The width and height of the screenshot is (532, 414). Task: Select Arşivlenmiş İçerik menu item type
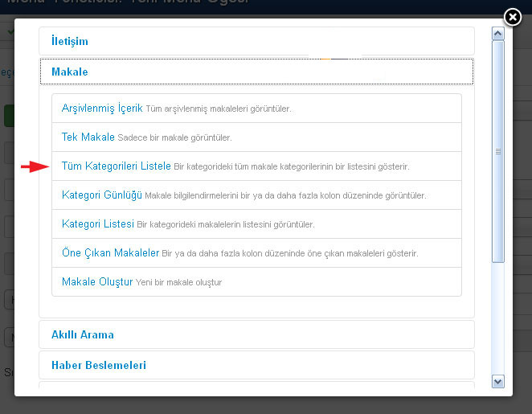click(102, 108)
